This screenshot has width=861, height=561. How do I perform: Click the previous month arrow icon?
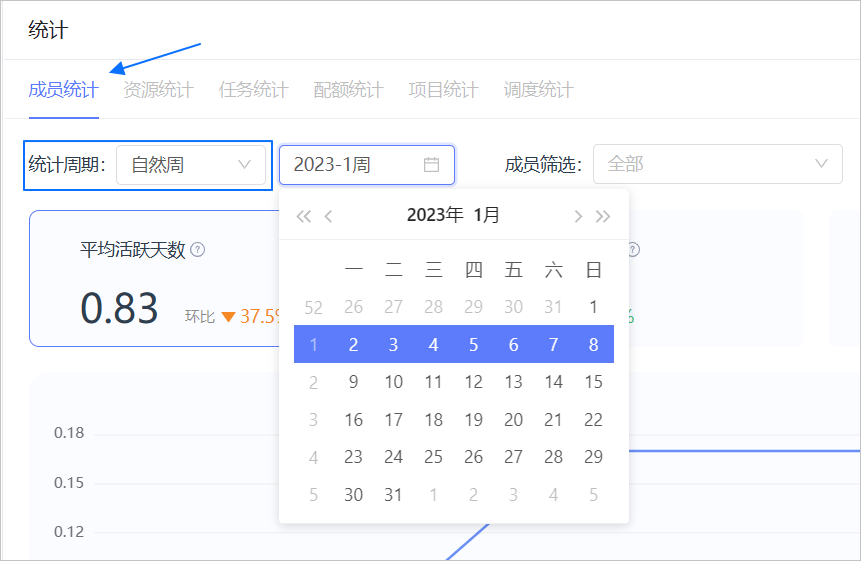329,216
